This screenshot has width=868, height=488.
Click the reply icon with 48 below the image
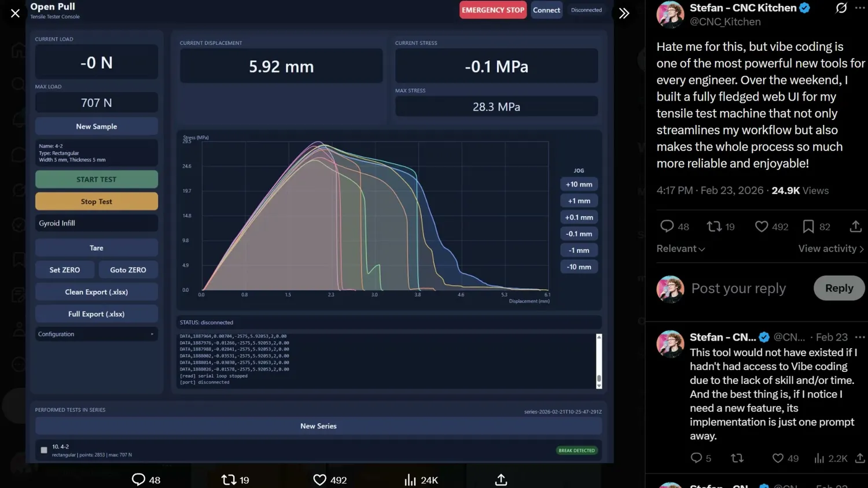[138, 479]
